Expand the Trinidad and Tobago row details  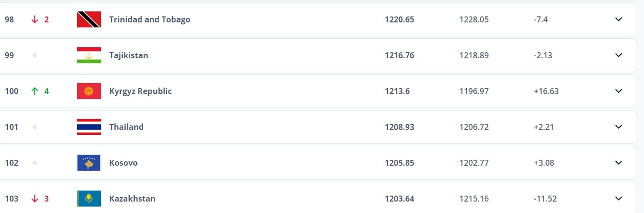point(619,19)
